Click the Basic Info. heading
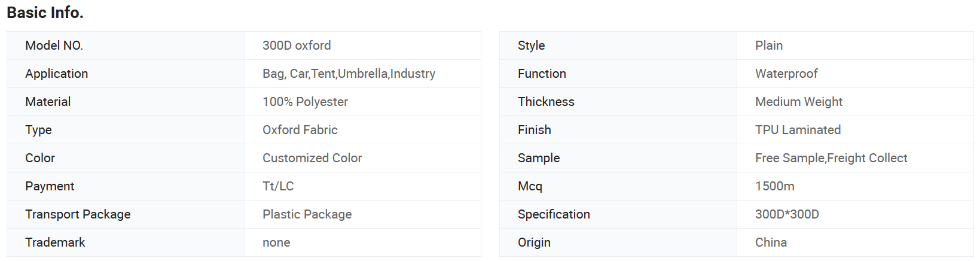This screenshot has width=980, height=261. coord(45,13)
